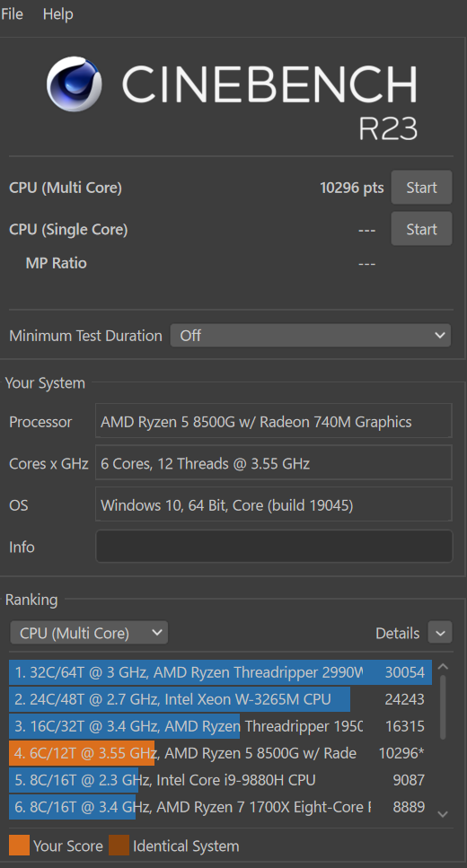
Task: Click the Processor name field
Action: (x=274, y=422)
